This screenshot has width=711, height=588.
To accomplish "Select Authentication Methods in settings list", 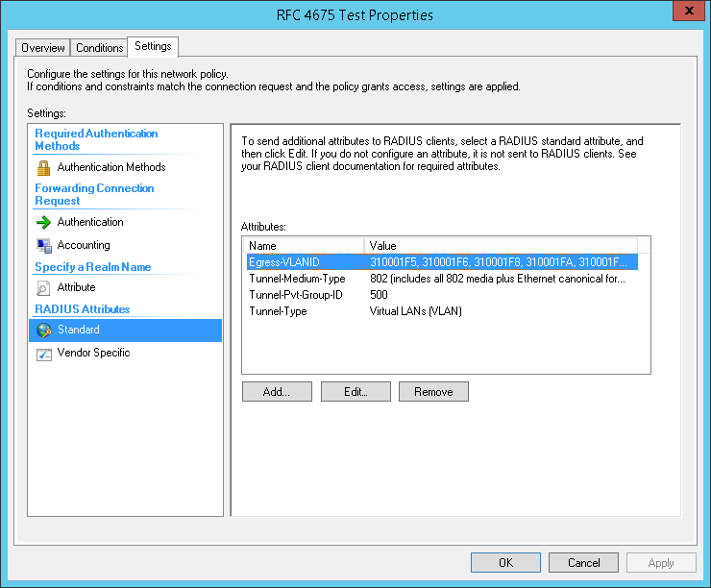I will (111, 167).
